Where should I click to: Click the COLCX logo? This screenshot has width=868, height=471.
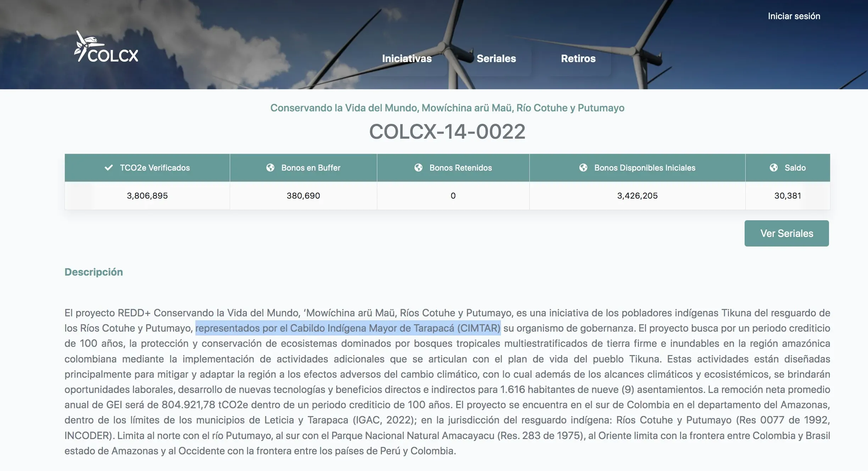106,47
